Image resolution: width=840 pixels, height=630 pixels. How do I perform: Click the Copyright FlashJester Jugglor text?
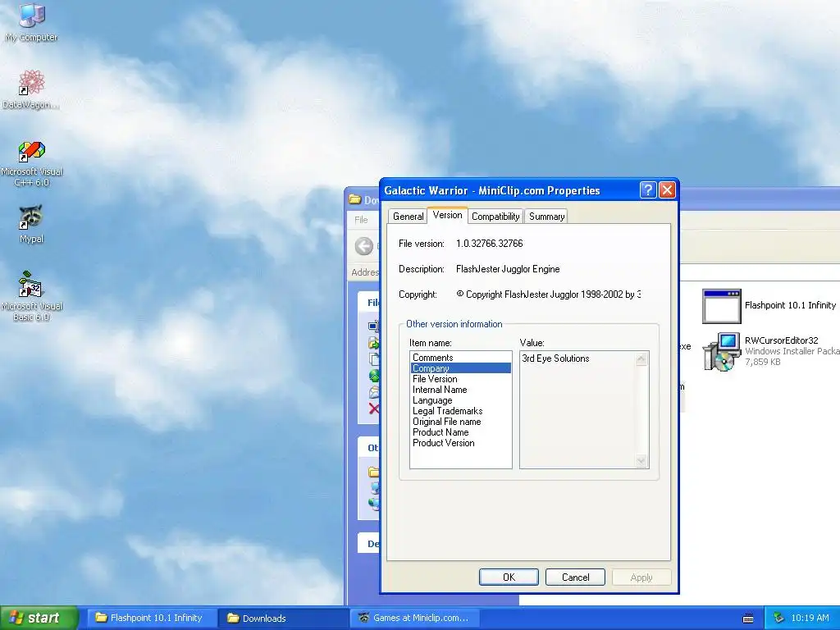549,294
